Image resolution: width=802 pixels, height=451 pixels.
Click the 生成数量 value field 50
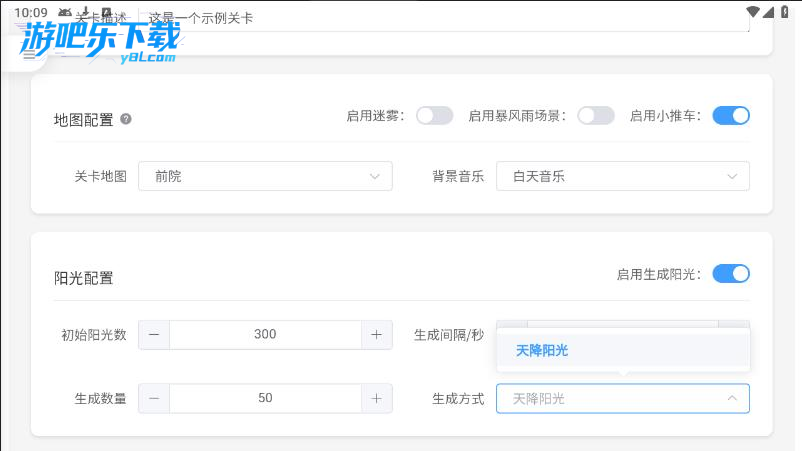265,398
